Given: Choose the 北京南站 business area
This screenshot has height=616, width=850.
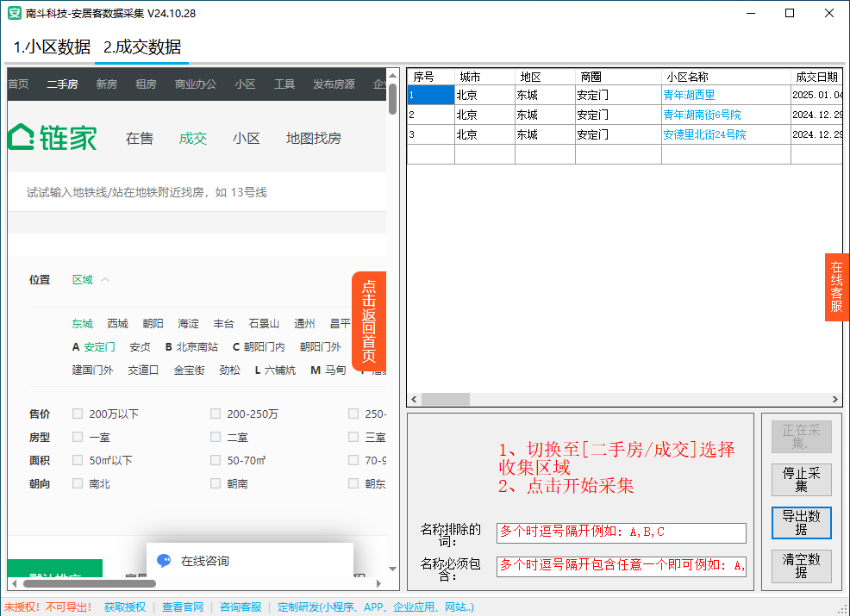Looking at the screenshot, I should coord(197,346).
